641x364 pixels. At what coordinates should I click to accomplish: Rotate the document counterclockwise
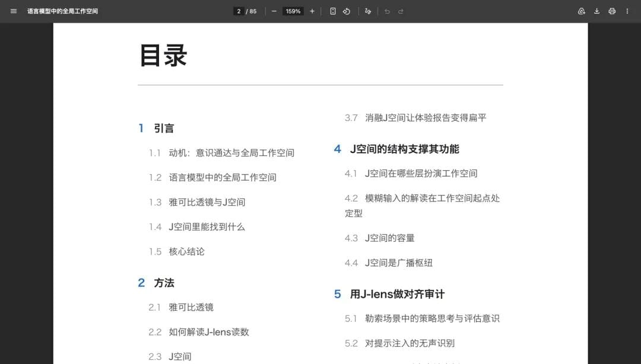[346, 11]
